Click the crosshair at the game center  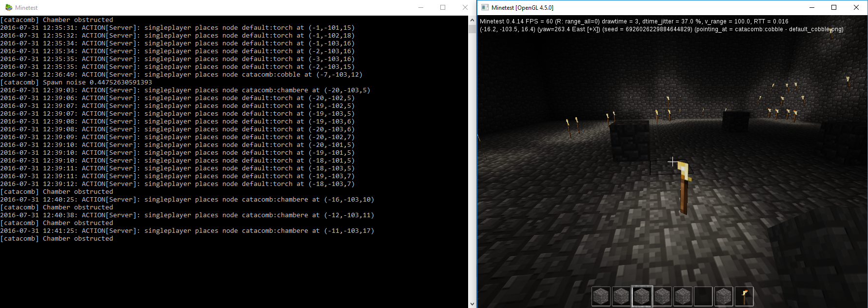[672, 162]
